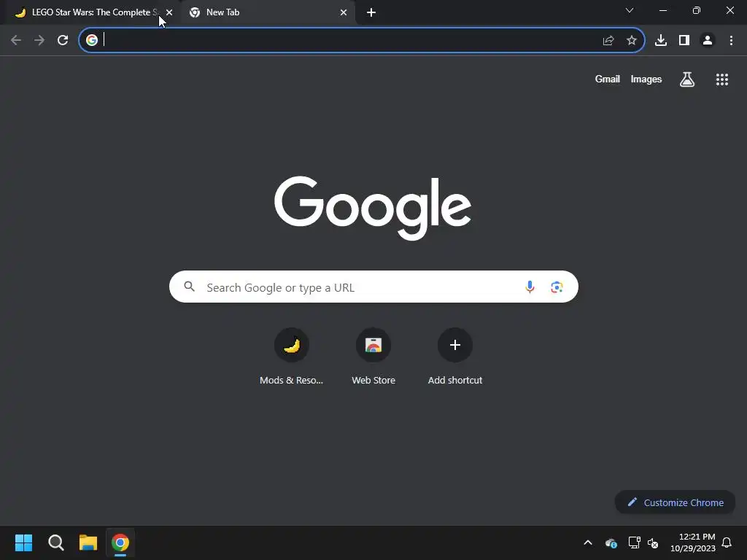Minimize the Chrome window
The height and width of the screenshot is (560, 747).
pos(662,10)
